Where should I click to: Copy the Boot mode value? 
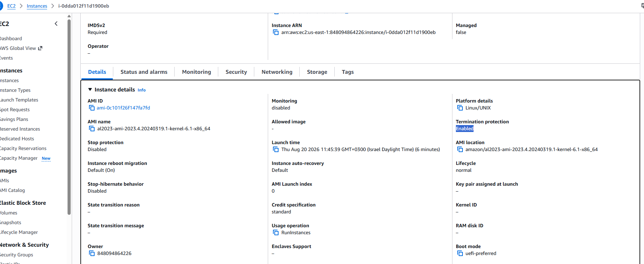(x=460, y=253)
